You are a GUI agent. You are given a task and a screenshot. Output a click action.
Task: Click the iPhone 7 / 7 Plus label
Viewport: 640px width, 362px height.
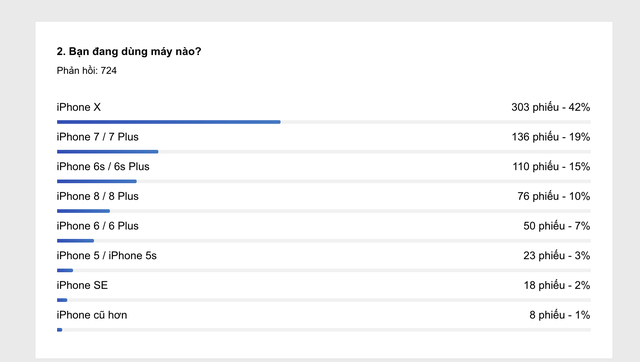pos(98,137)
